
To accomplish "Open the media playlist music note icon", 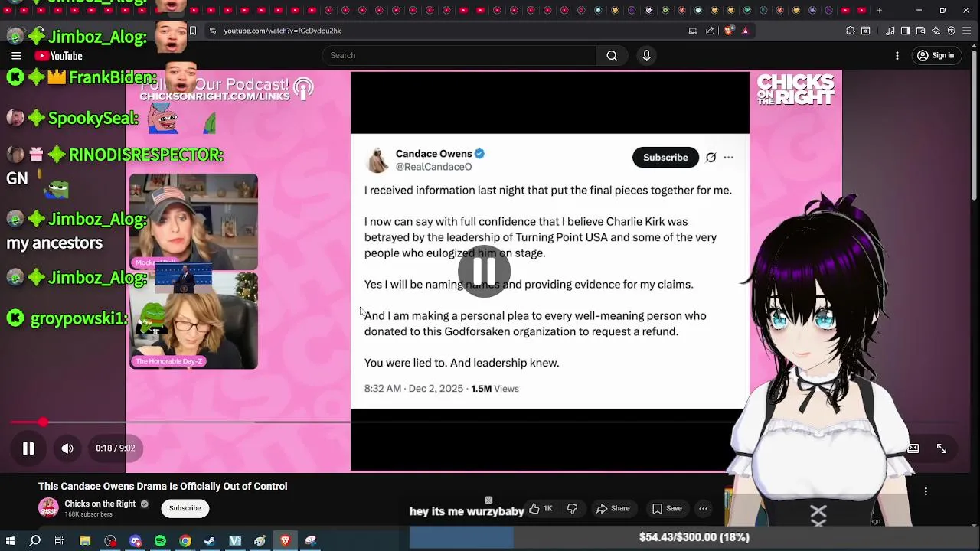I will 890,31.
